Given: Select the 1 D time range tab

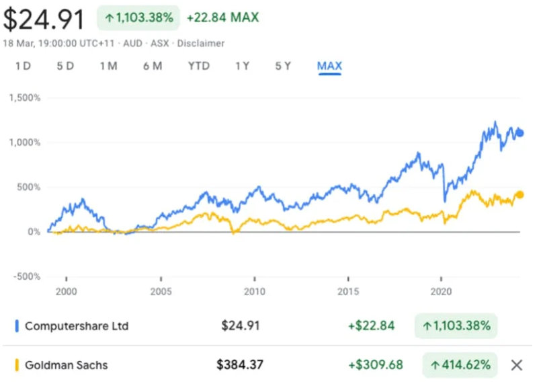Looking at the screenshot, I should coord(24,66).
